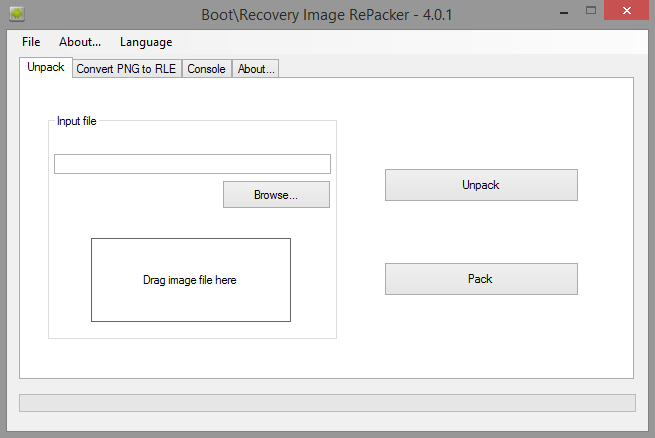Open the Language menu

(146, 42)
